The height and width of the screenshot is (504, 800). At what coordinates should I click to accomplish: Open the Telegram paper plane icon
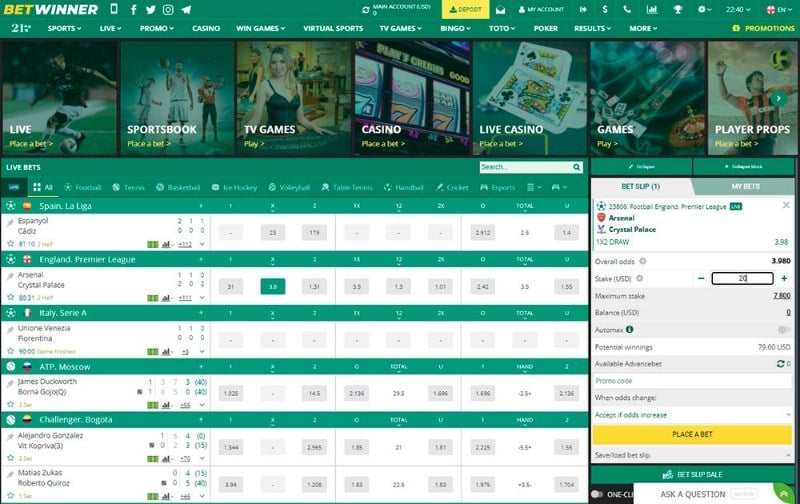[x=186, y=10]
